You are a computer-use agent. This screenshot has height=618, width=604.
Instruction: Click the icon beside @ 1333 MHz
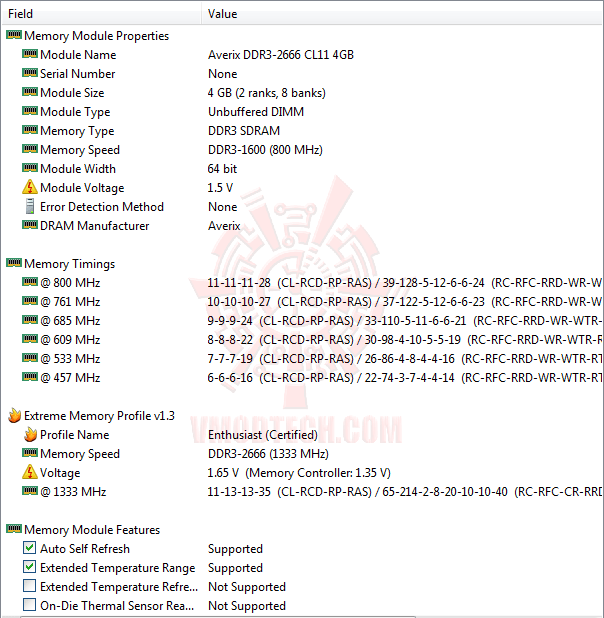pos(30,491)
